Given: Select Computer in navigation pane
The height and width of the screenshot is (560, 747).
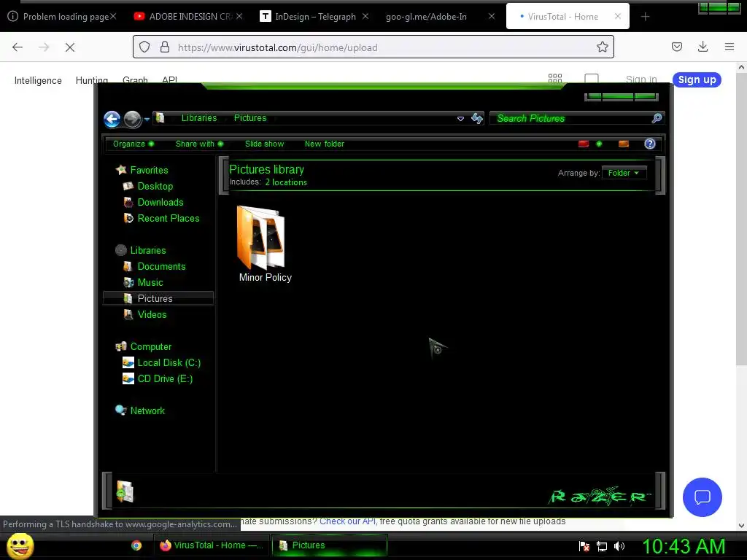Looking at the screenshot, I should coord(150,346).
